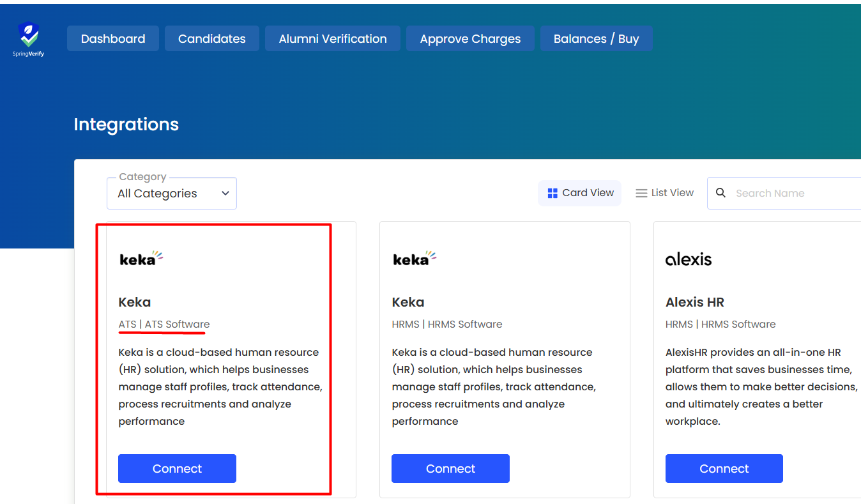Click the List View lines icon

click(641, 193)
